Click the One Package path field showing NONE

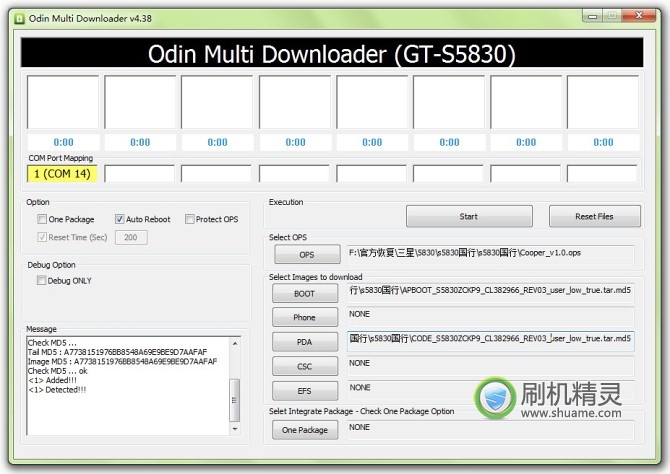[x=491, y=429]
